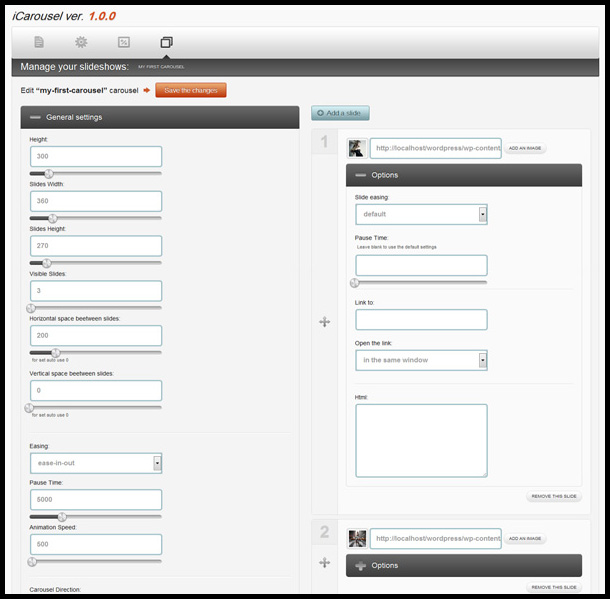Screen dimensions: 610x599
Task: Open the Slide easing dropdown
Action: pyautogui.click(x=421, y=214)
